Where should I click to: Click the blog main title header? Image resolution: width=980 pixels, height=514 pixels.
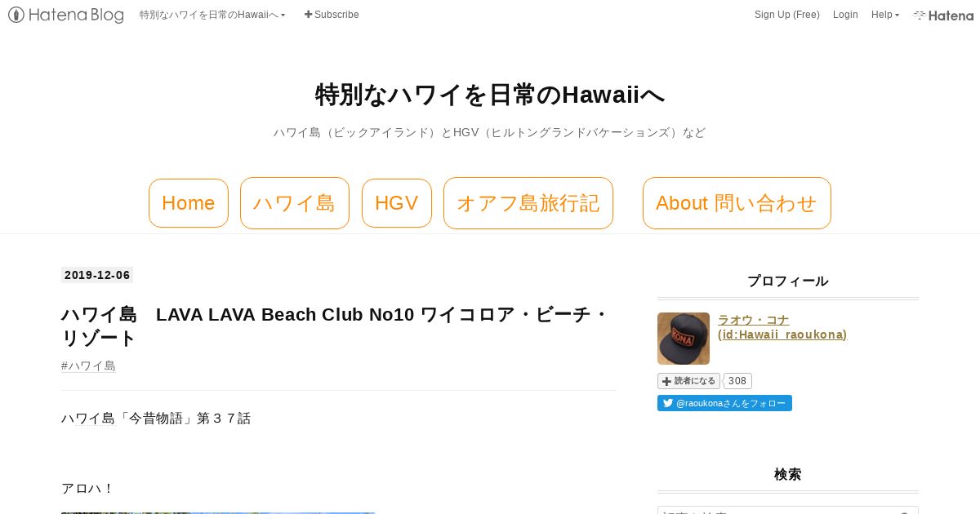pyautogui.click(x=490, y=95)
